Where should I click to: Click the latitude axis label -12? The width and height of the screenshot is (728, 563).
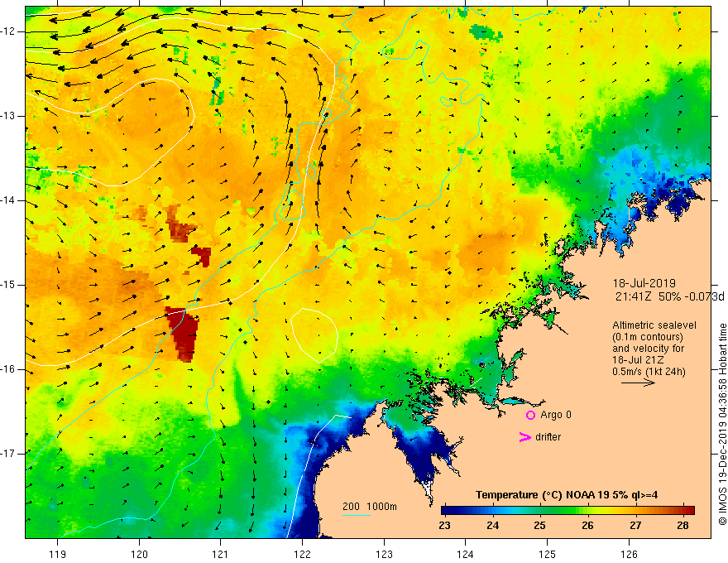point(8,31)
